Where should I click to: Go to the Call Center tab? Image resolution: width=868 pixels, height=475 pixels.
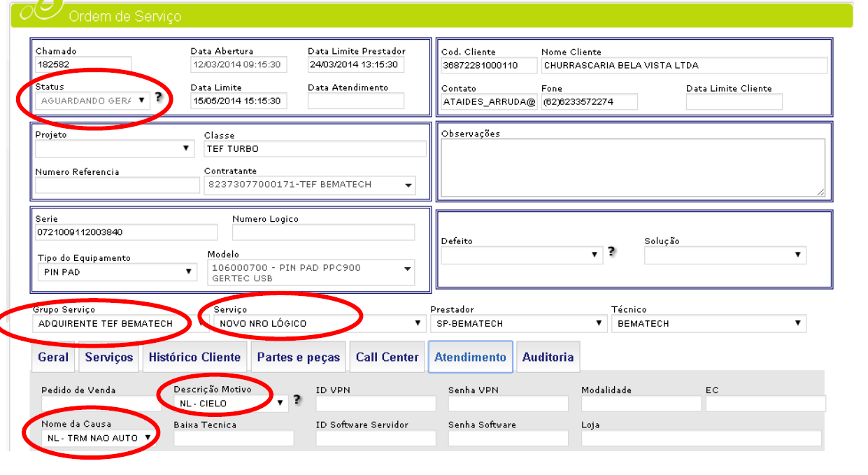[x=387, y=357]
